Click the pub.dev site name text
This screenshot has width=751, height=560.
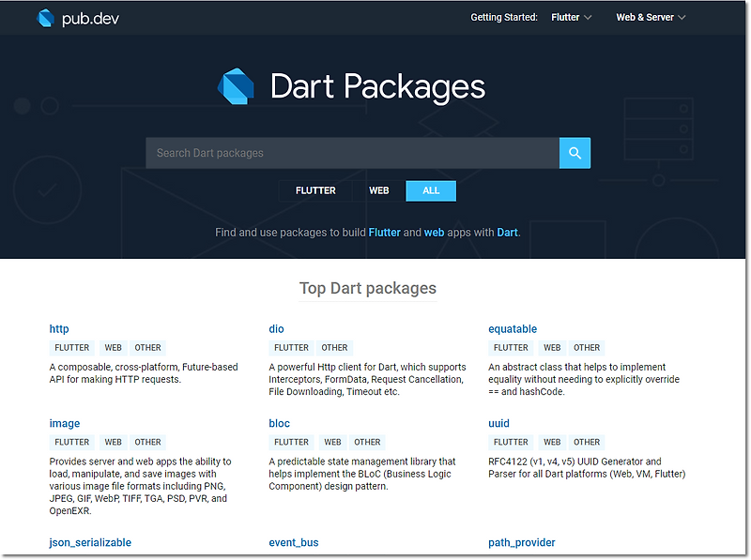[x=90, y=19]
